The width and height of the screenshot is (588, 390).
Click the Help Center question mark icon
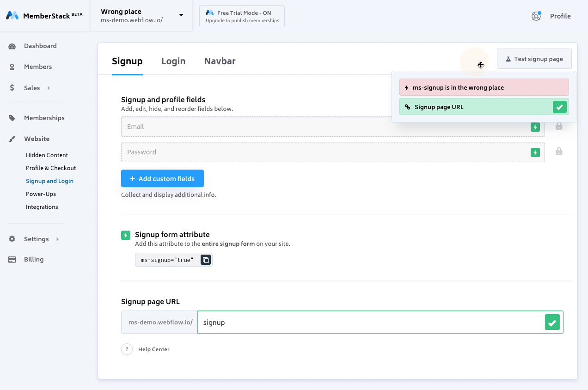127,349
